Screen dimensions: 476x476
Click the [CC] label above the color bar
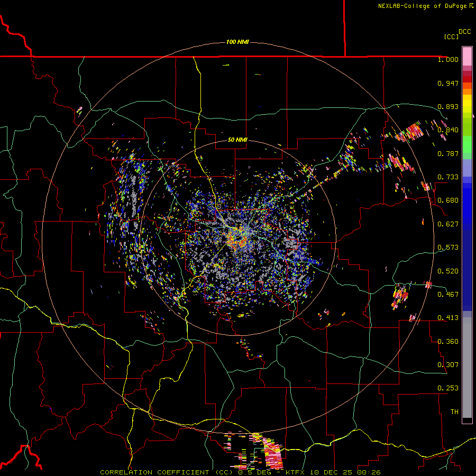pos(451,36)
